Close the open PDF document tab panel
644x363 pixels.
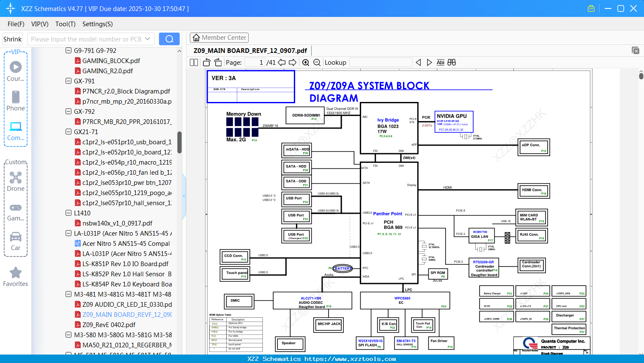[x=636, y=50]
